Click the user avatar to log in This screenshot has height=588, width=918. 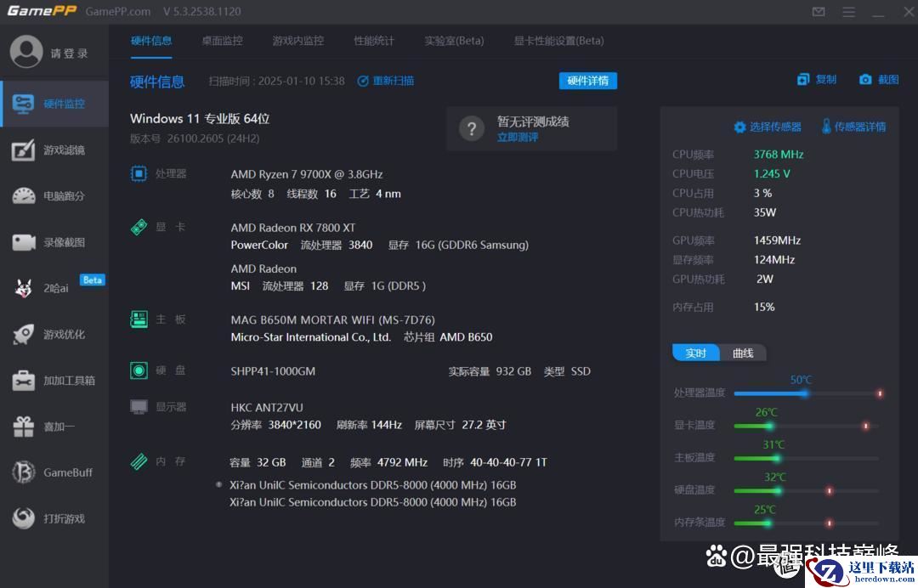[x=25, y=52]
